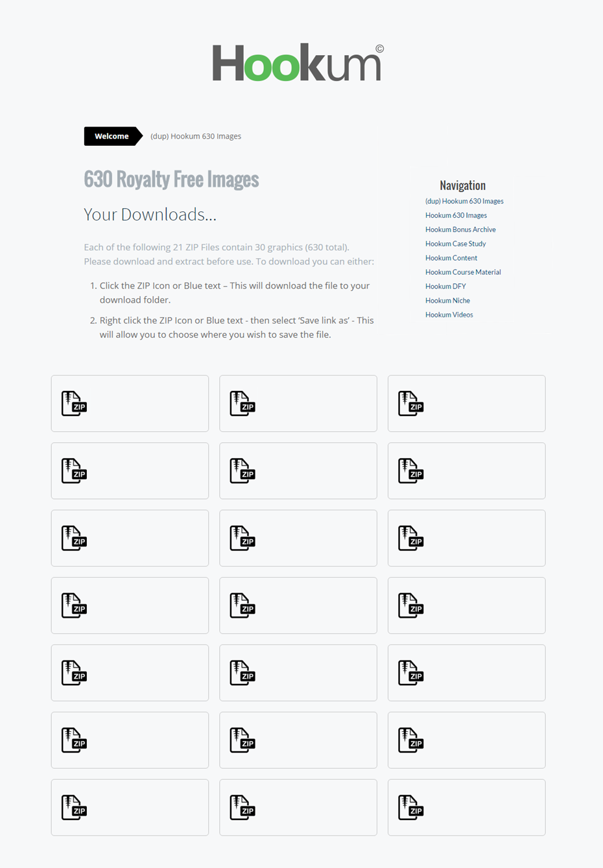Open Hookum Course Material link
Screen dimensions: 603x868
point(463,272)
